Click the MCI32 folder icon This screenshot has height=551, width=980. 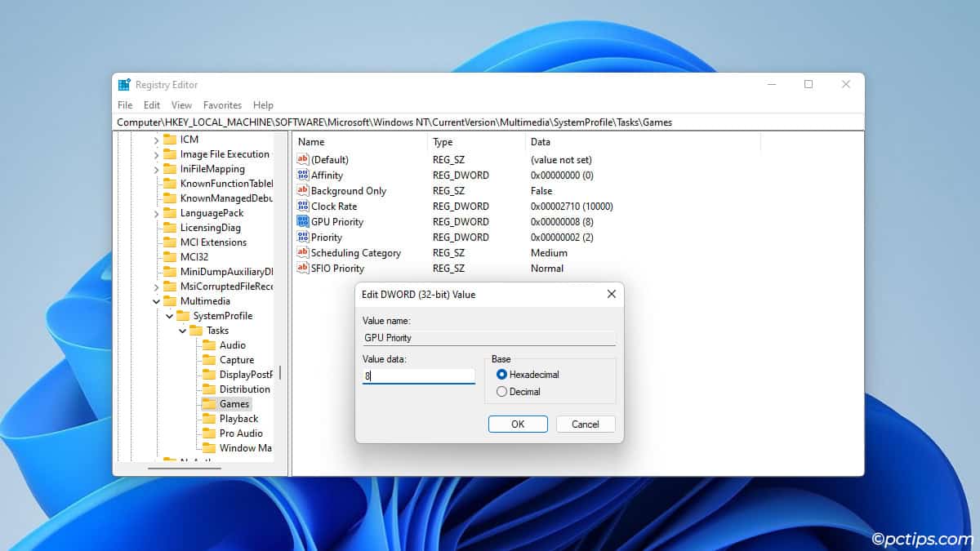click(x=170, y=257)
